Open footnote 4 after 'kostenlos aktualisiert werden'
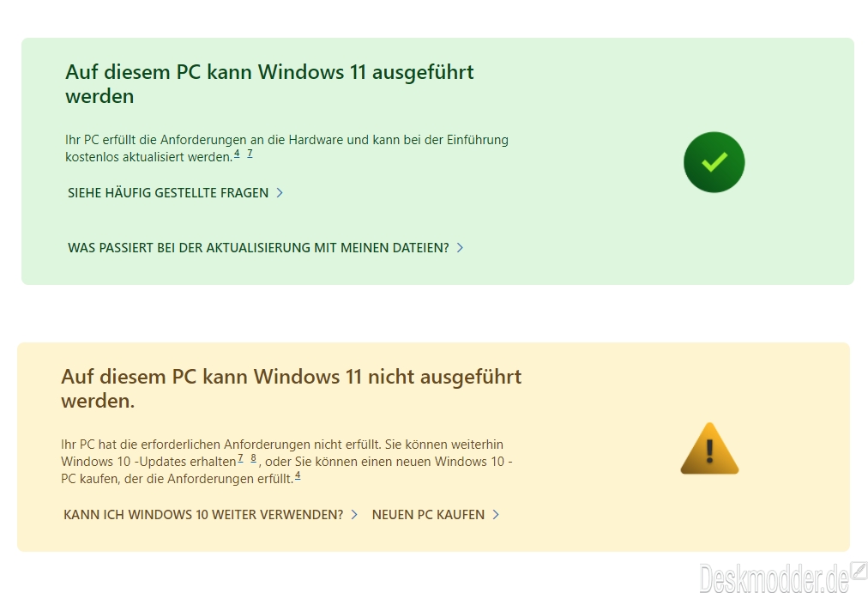 [237, 154]
